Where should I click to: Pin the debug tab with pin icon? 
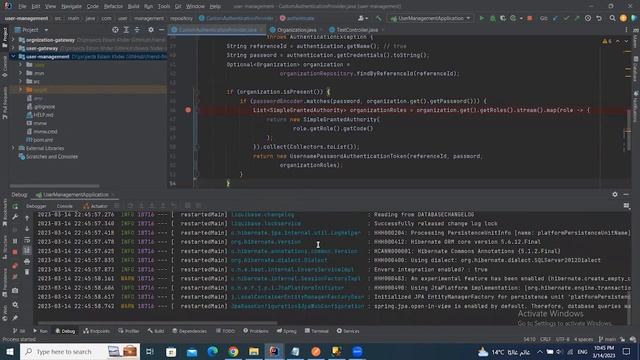pyautogui.click(x=15, y=318)
